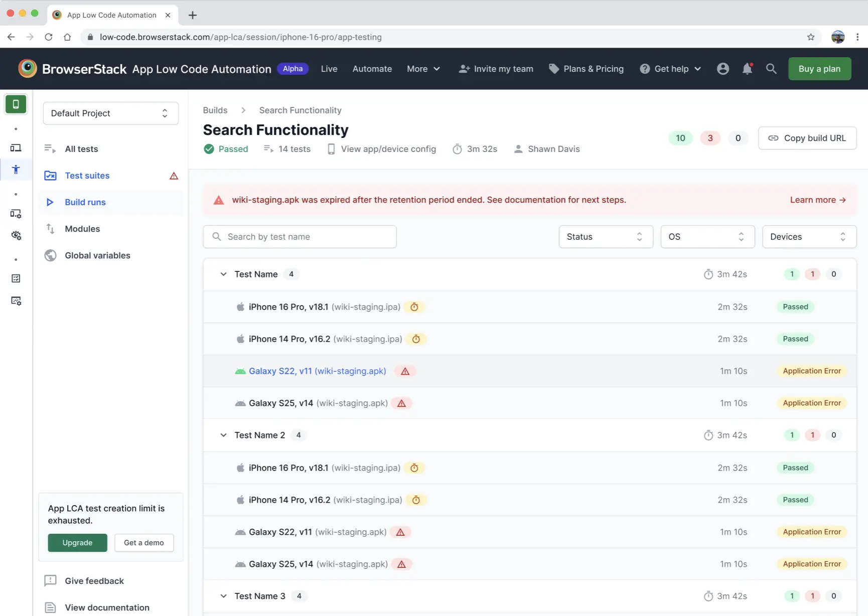This screenshot has height=616, width=868.
Task: Click the device settings icon in sidebar
Action: (x=16, y=213)
